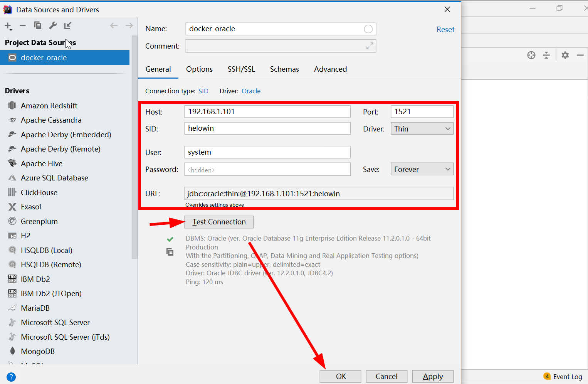Click the SID input field
This screenshot has width=588, height=384.
(267, 128)
